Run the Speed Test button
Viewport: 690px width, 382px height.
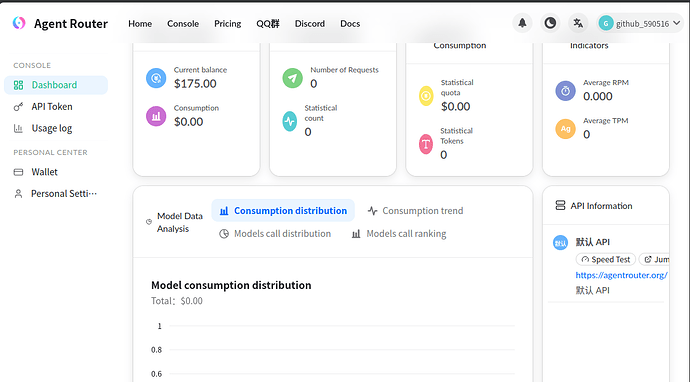click(x=606, y=260)
